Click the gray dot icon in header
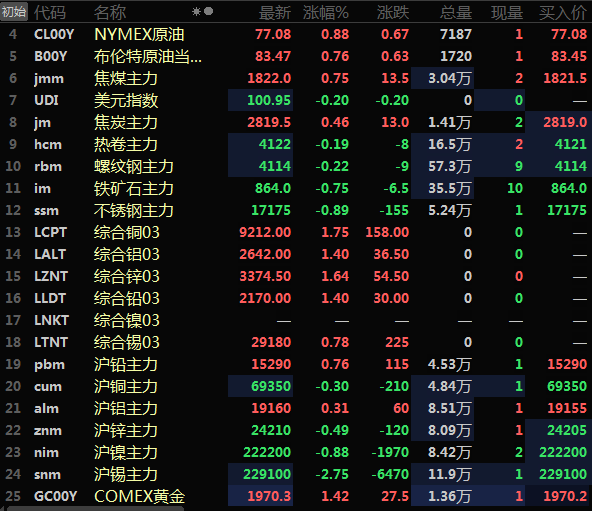Screen dimensions: 592x511 tap(208, 11)
